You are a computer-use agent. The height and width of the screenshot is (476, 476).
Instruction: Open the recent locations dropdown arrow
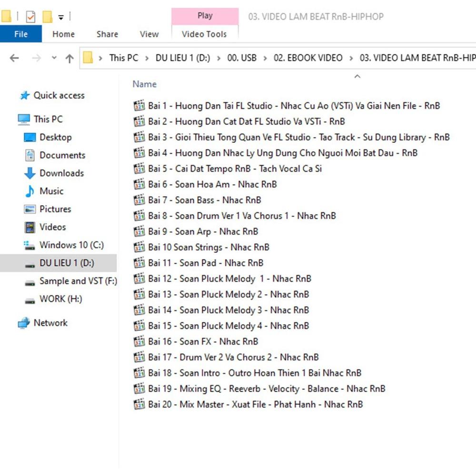54,58
